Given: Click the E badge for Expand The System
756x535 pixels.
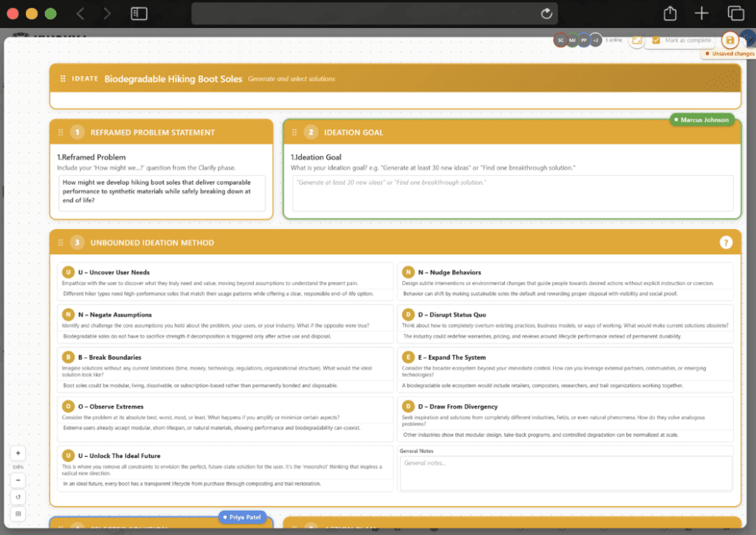Looking at the screenshot, I should 408,357.
